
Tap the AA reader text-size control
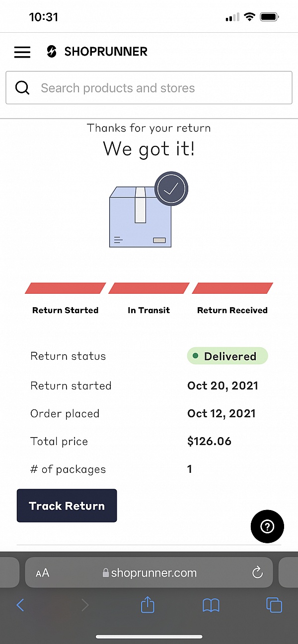pos(43,573)
